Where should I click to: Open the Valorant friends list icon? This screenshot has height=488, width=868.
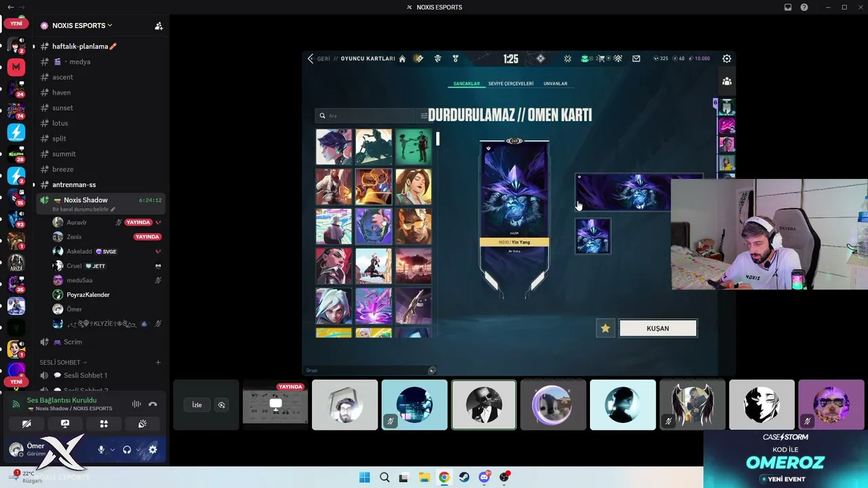(727, 81)
